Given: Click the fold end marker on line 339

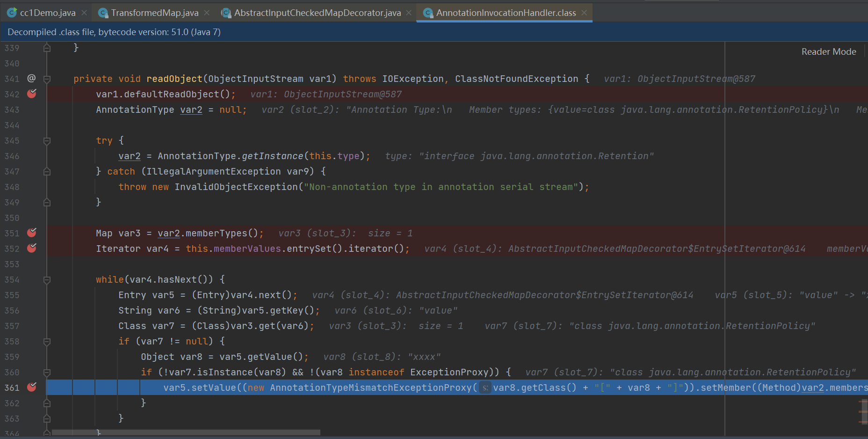Looking at the screenshot, I should (47, 48).
